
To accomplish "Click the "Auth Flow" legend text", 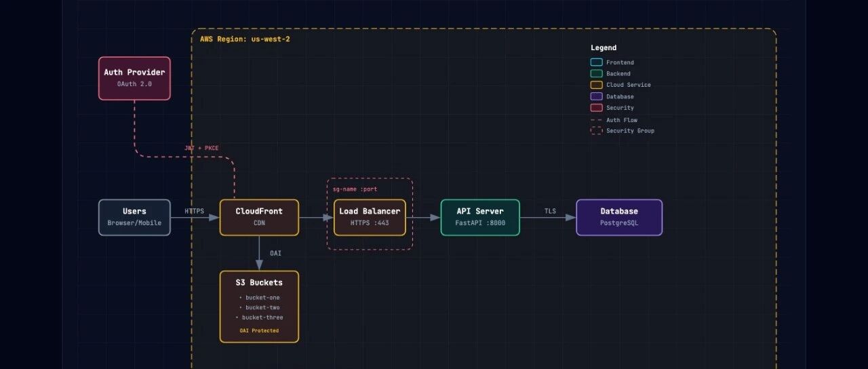I will [x=622, y=120].
